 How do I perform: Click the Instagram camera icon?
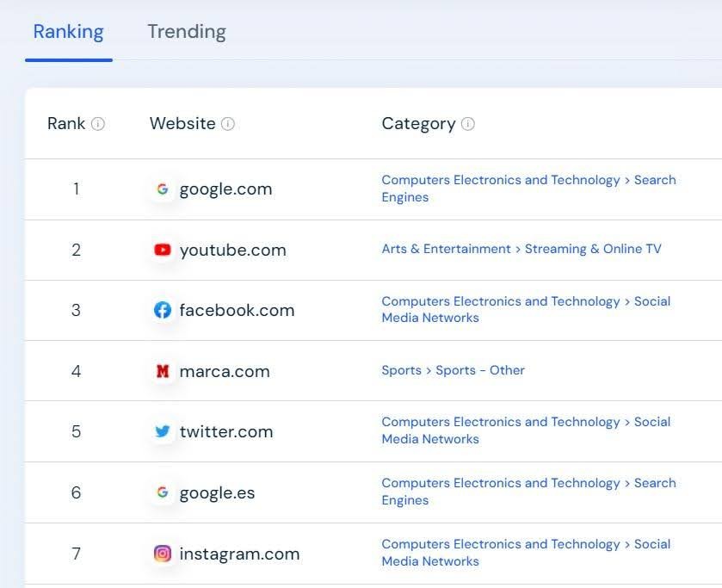click(x=162, y=553)
